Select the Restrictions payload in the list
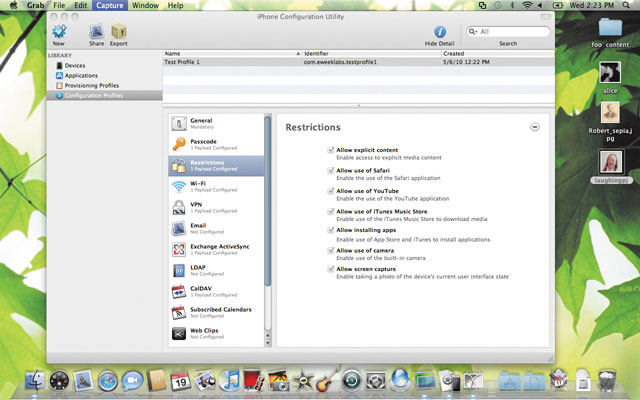640x400 pixels. pyautogui.click(x=216, y=166)
